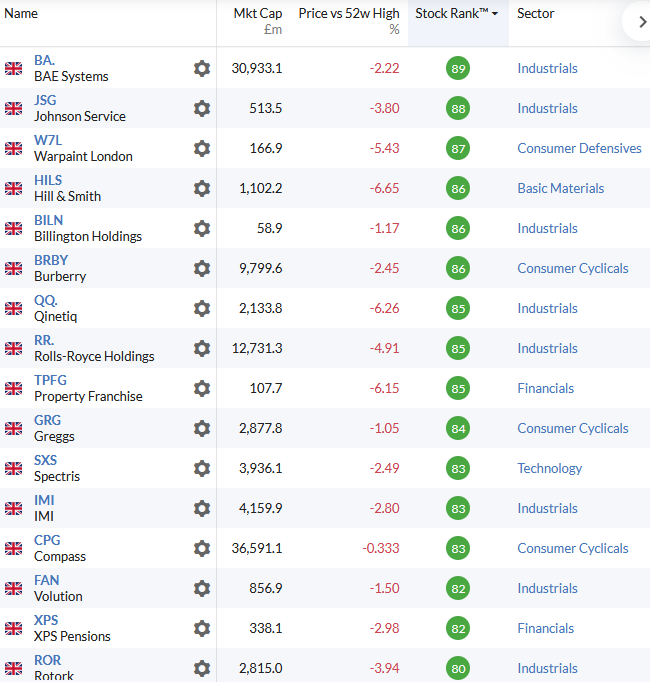Show more columns with right chevron arrow

[642, 22]
